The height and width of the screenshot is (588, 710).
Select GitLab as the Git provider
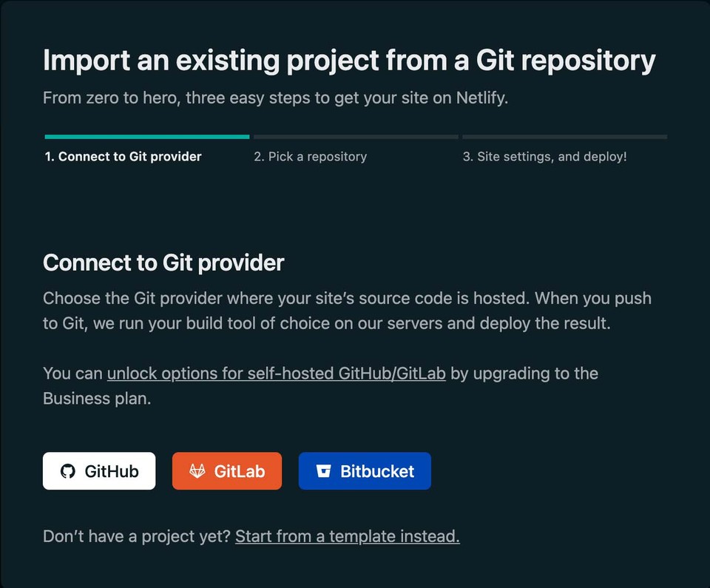[227, 470]
